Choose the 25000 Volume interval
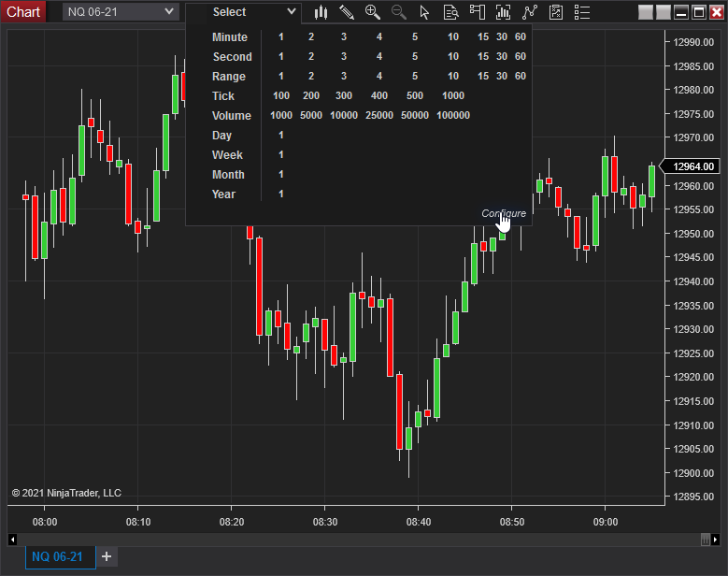The height and width of the screenshot is (576, 728). pos(379,115)
